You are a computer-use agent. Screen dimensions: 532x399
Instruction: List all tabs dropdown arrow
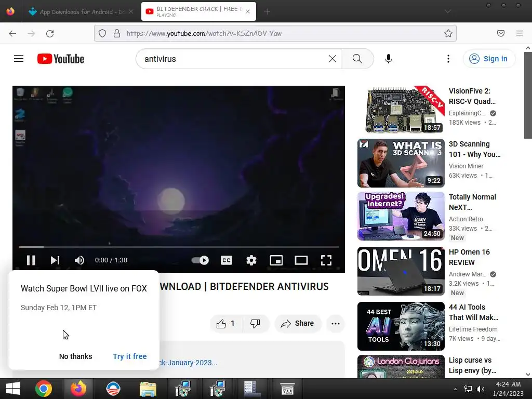(448, 11)
